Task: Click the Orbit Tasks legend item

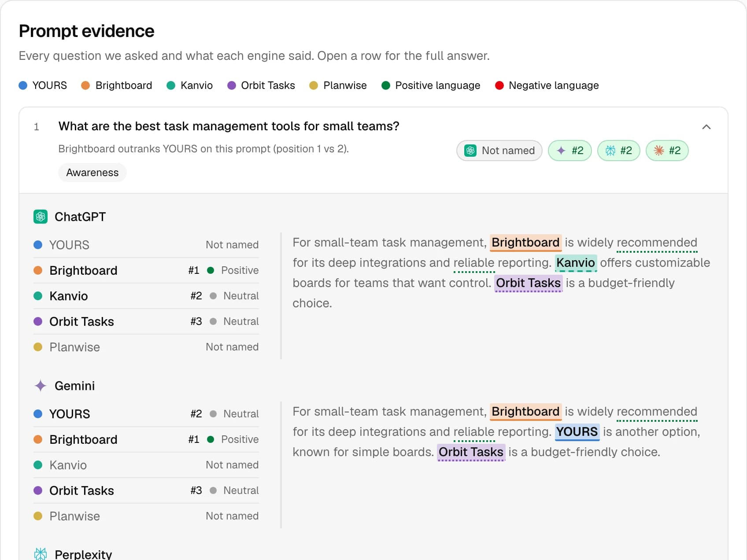Action: pos(261,85)
